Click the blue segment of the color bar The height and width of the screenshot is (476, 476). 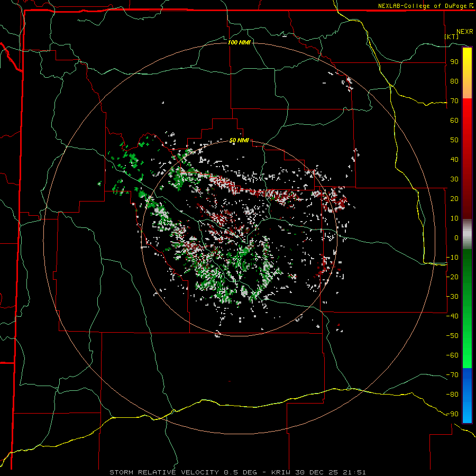[467, 395]
